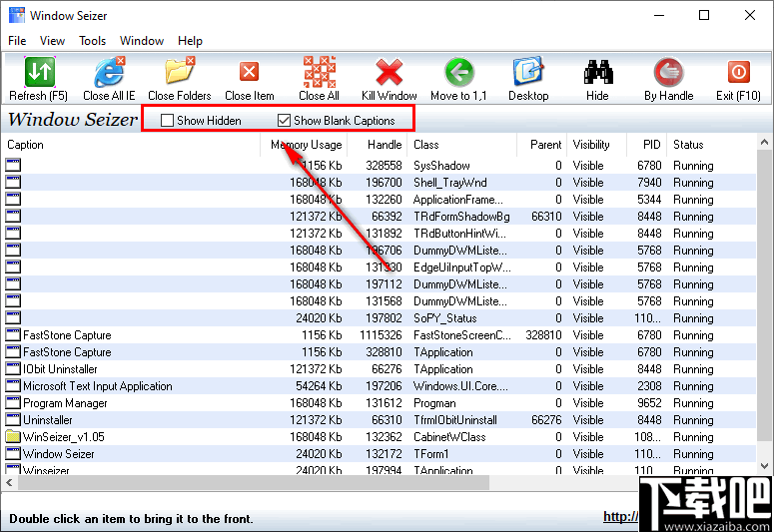Sort by the Handle column header
Viewport: 774px width, 532px height.
[x=378, y=145]
